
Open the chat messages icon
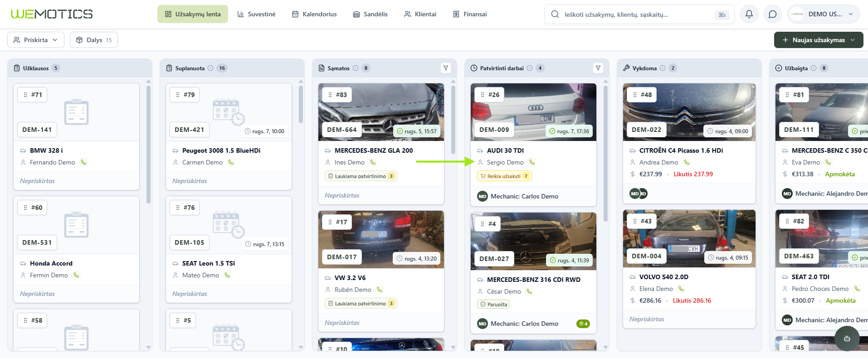click(x=773, y=14)
